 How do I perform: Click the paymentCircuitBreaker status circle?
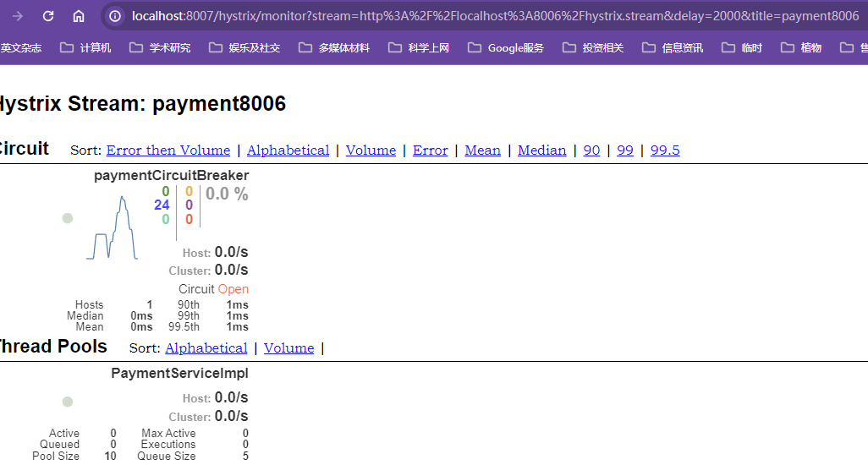(x=68, y=218)
